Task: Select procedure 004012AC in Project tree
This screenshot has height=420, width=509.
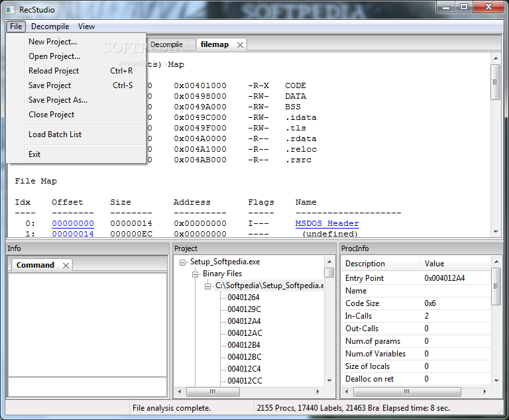Action: [x=245, y=333]
